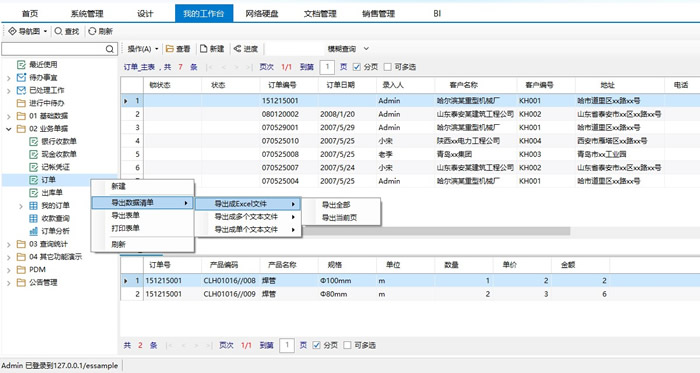
Task: Open 操作(A) dropdown menu
Action: pos(142,49)
